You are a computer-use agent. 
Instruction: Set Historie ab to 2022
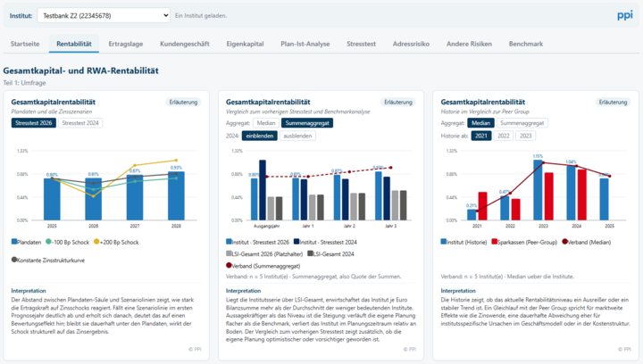pyautogui.click(x=504, y=136)
